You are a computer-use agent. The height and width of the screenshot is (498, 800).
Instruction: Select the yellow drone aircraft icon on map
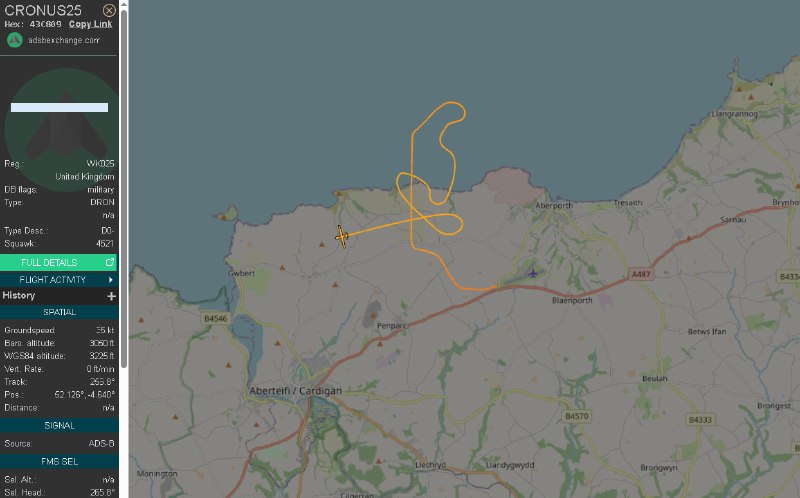point(342,237)
